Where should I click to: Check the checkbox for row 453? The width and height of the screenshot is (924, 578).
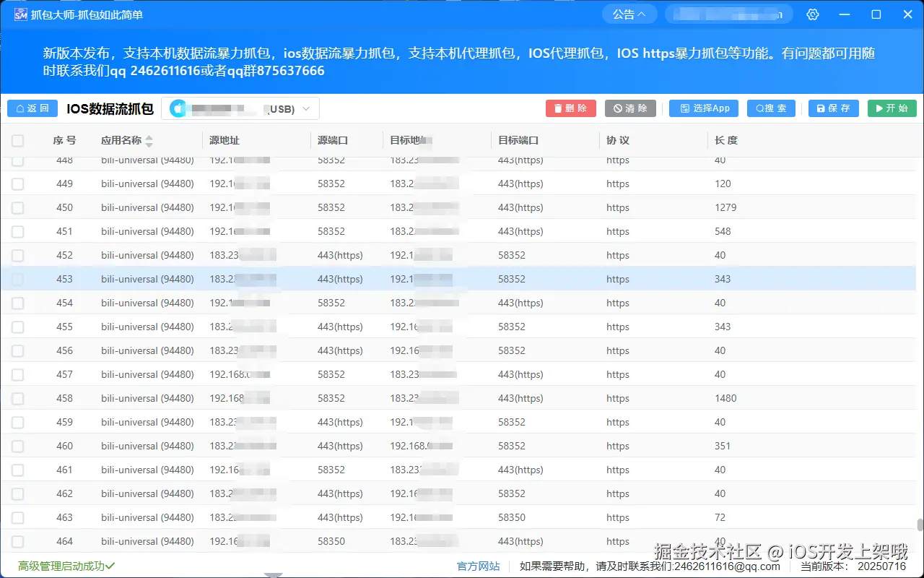[x=17, y=279]
